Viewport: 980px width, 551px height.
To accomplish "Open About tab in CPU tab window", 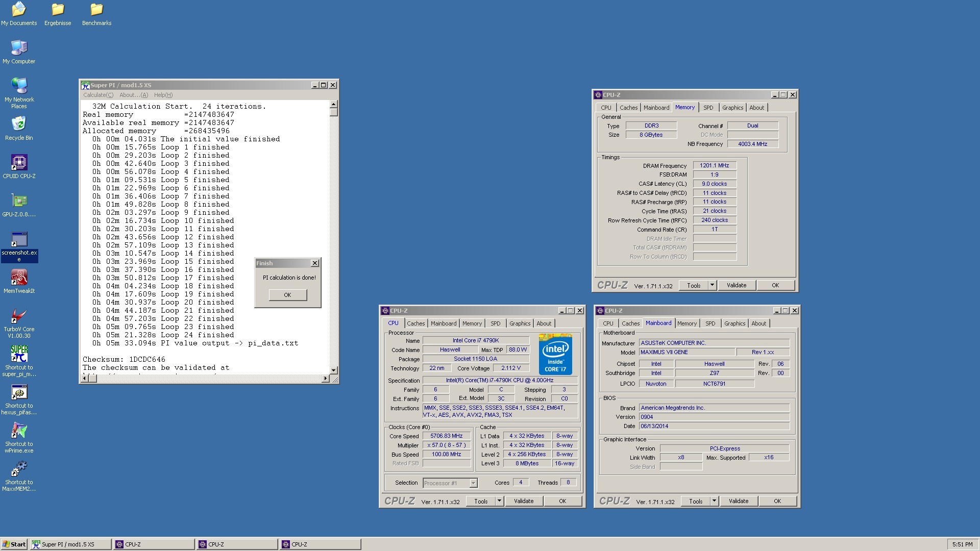I will point(544,323).
